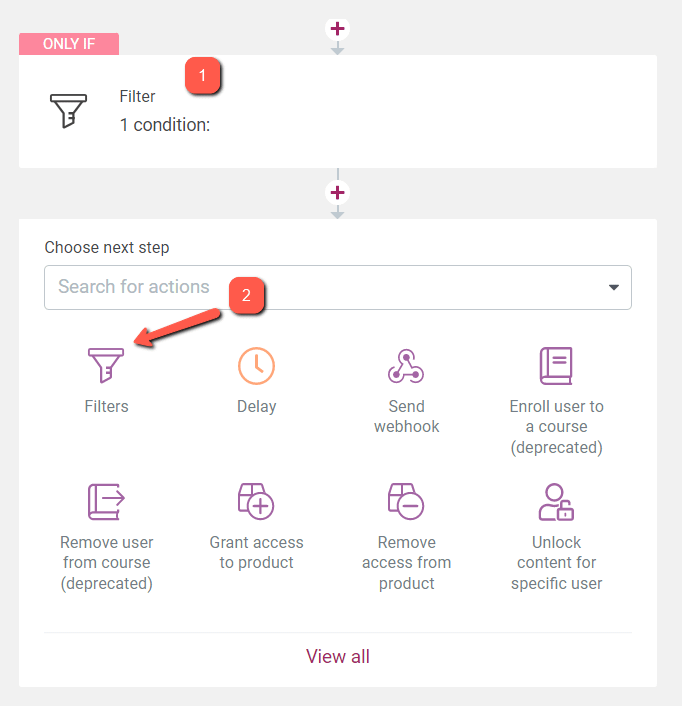Add a step above the Filter block
682x706 pixels.
click(338, 29)
